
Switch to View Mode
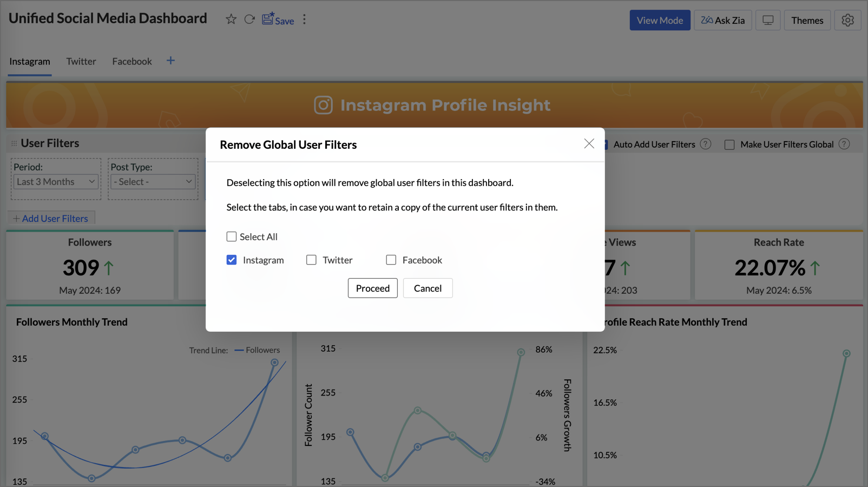tap(660, 20)
